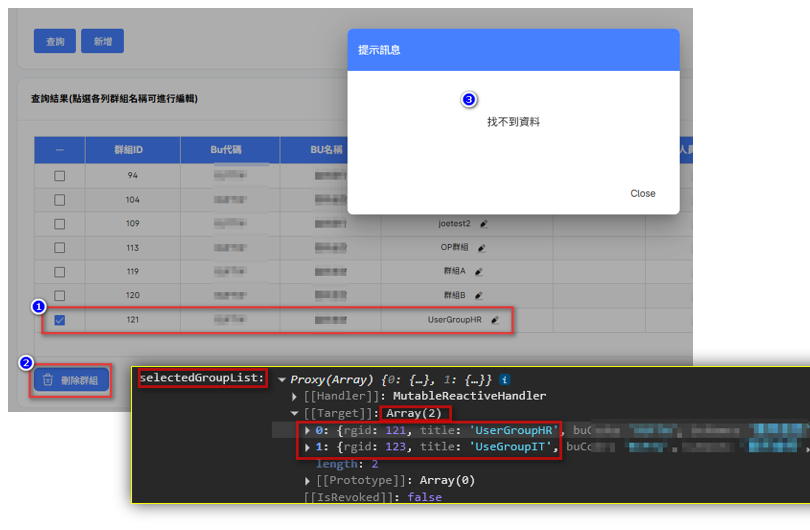
Task: Edit joetest2 group via pencil icon
Action: click(484, 224)
